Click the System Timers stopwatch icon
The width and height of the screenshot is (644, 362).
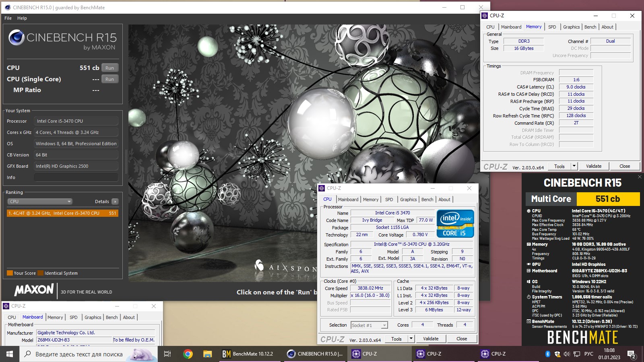coord(528,297)
